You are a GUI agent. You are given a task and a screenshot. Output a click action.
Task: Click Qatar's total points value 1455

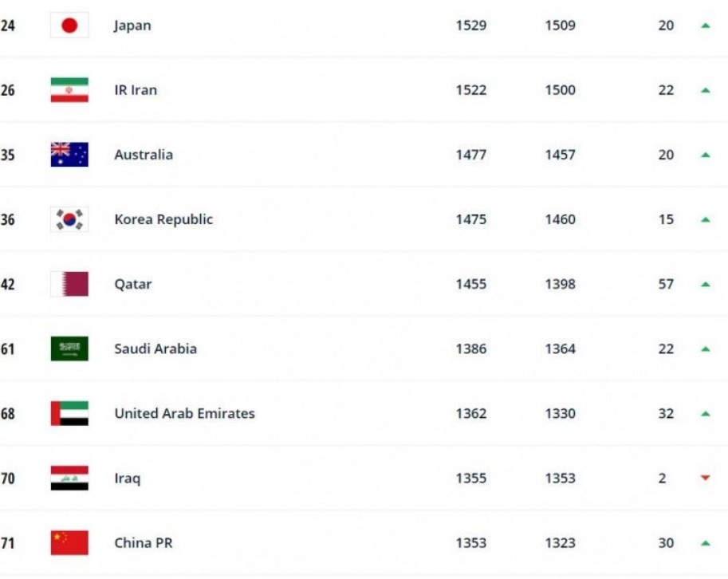(x=471, y=284)
